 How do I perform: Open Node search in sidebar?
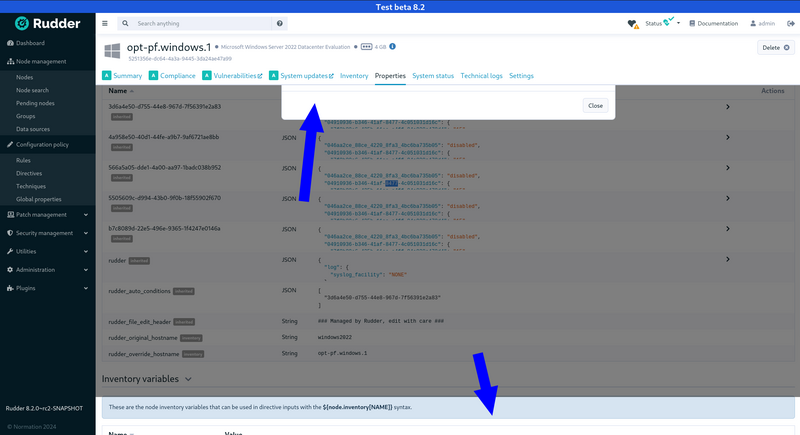tap(32, 90)
